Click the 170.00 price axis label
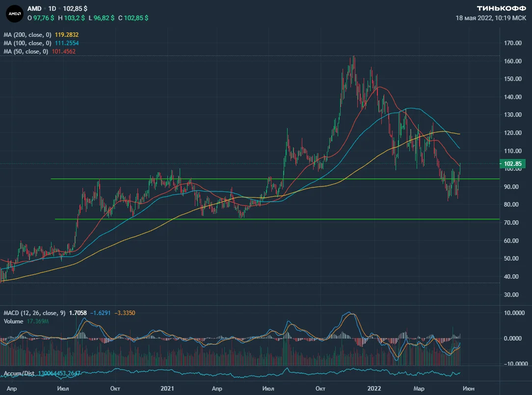Viewport: 532px width, 395px height. click(x=513, y=43)
